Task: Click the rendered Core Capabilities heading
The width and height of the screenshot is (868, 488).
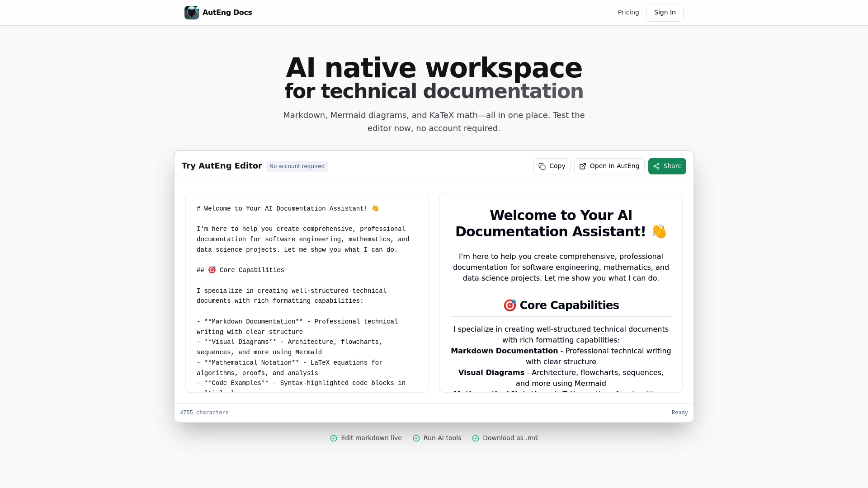Action: (x=561, y=305)
